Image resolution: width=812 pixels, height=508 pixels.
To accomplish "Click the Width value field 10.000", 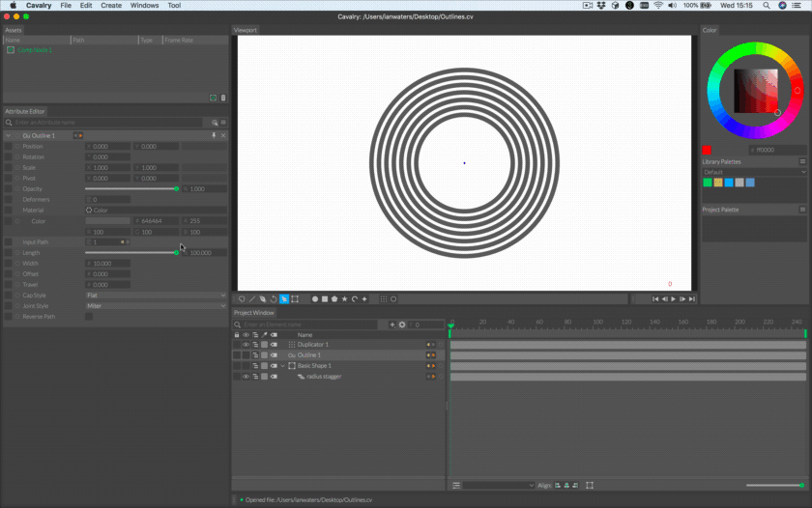I will 107,264.
